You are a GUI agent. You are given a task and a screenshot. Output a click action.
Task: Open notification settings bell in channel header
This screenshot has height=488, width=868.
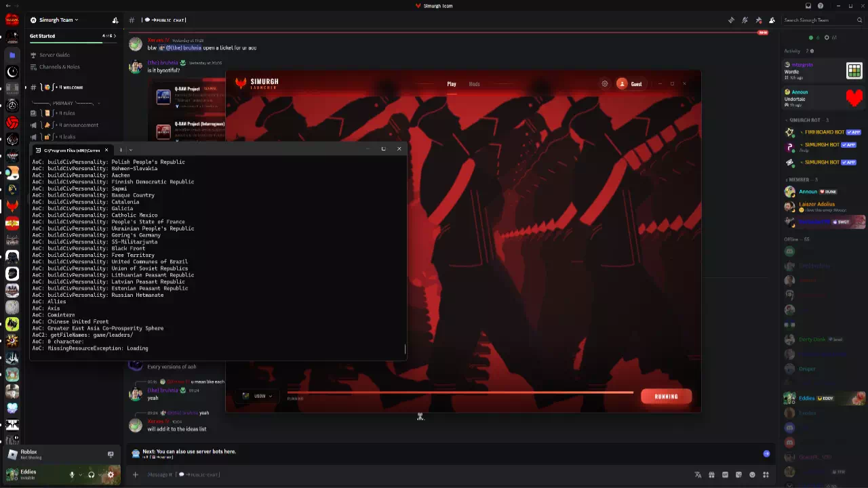point(745,20)
